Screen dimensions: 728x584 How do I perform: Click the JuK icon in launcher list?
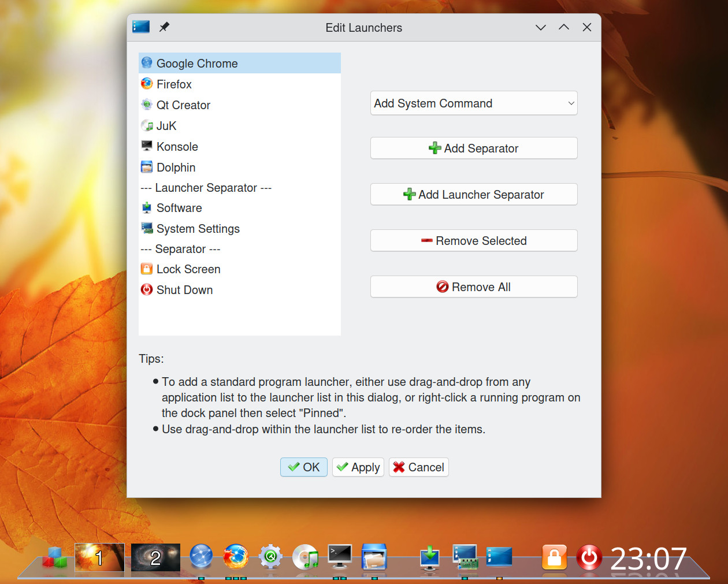point(147,125)
